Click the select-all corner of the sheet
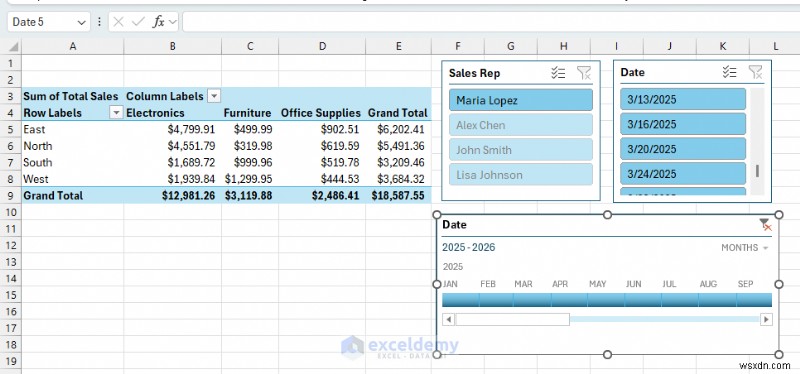This screenshot has height=374, width=800. coord(14,46)
